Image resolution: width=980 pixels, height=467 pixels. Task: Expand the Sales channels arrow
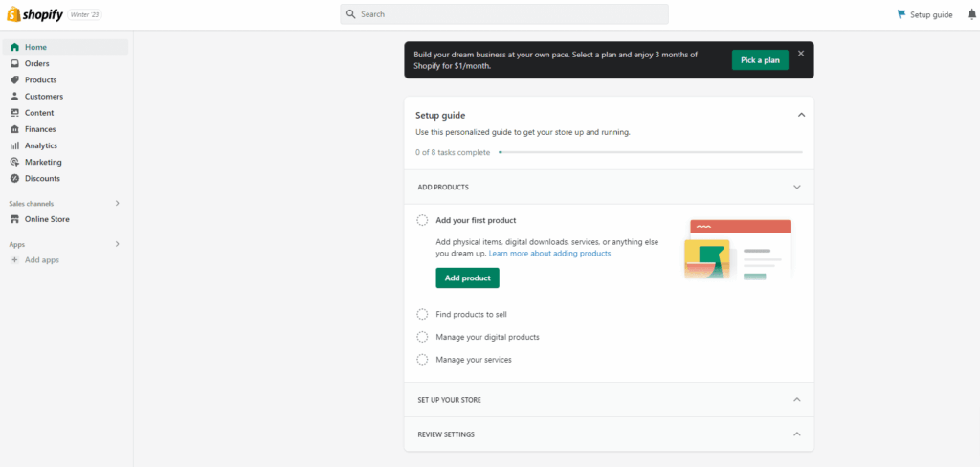pos(117,203)
